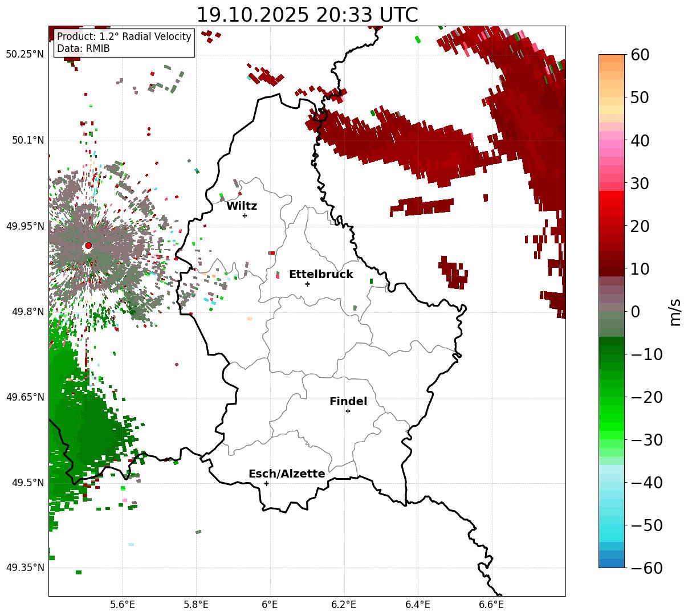Click the colorbar label 10

pyautogui.click(x=640, y=268)
